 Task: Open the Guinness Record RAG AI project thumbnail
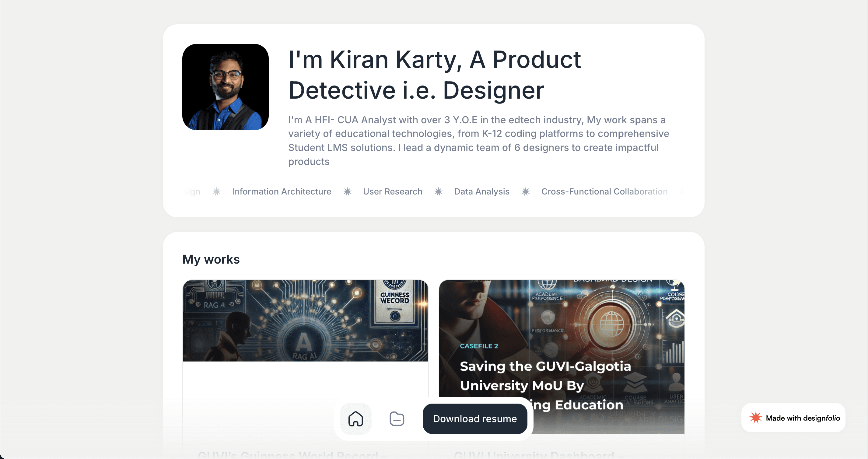tap(305, 321)
